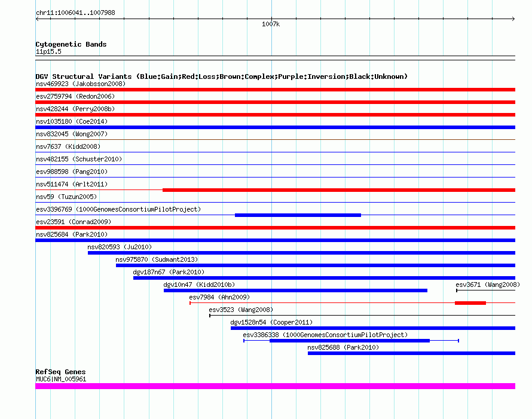This screenshot has height=419, width=532.
Task: Click the esv23591 (Conrad2009) label
Action: click(x=74, y=222)
